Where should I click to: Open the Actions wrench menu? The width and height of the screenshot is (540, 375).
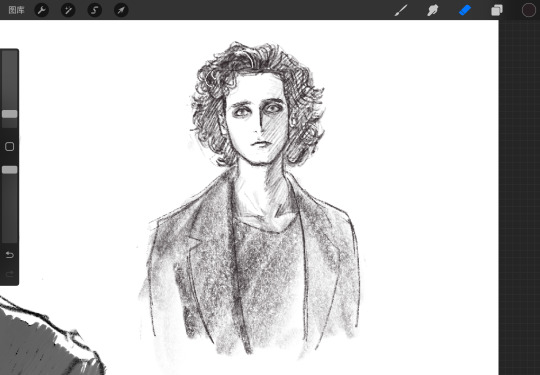coord(42,10)
